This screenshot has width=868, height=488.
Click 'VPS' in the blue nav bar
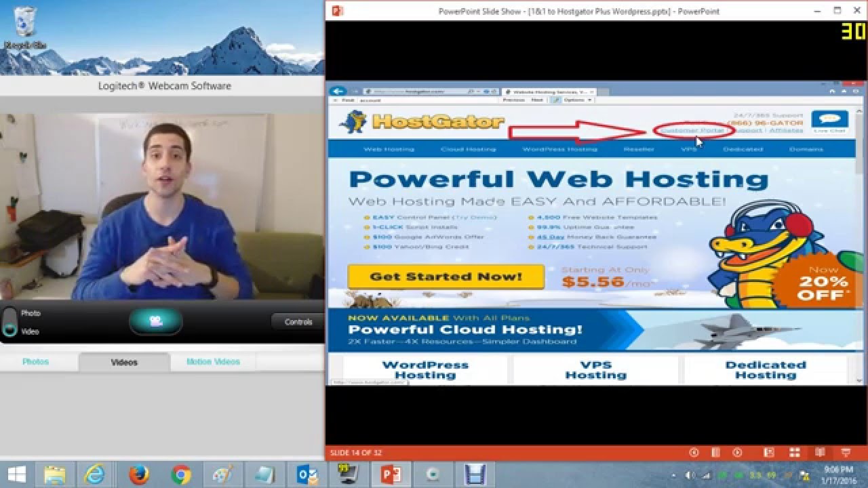(x=688, y=149)
